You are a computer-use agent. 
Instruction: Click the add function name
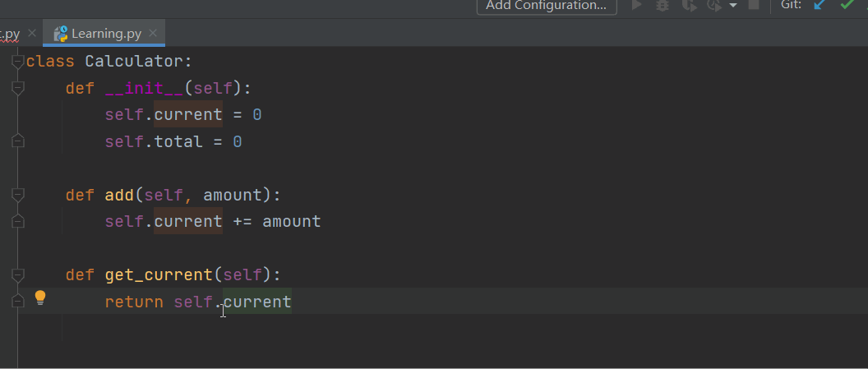pos(119,195)
